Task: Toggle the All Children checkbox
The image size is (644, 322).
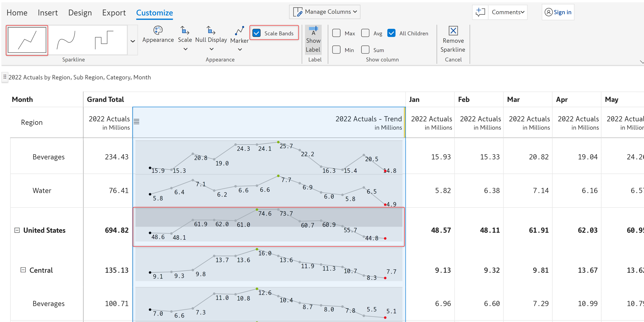Action: tap(391, 33)
